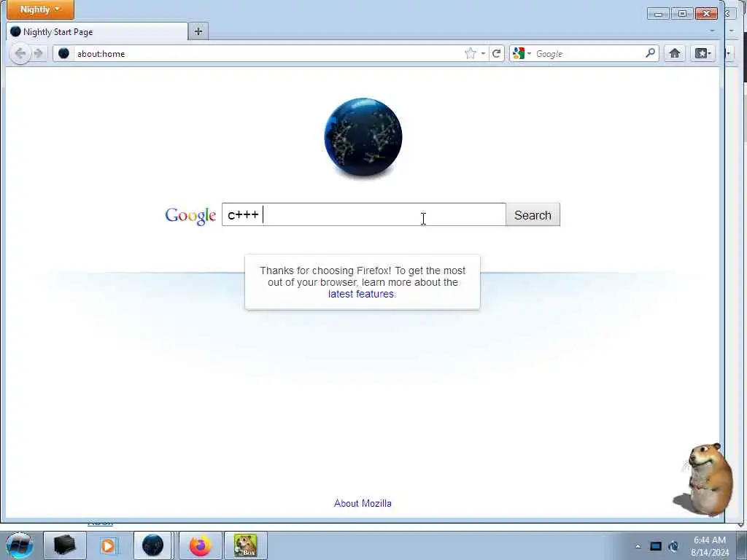Screen dimensions: 747x560
Task: Open a new tab with plus button
Action: pos(198,31)
